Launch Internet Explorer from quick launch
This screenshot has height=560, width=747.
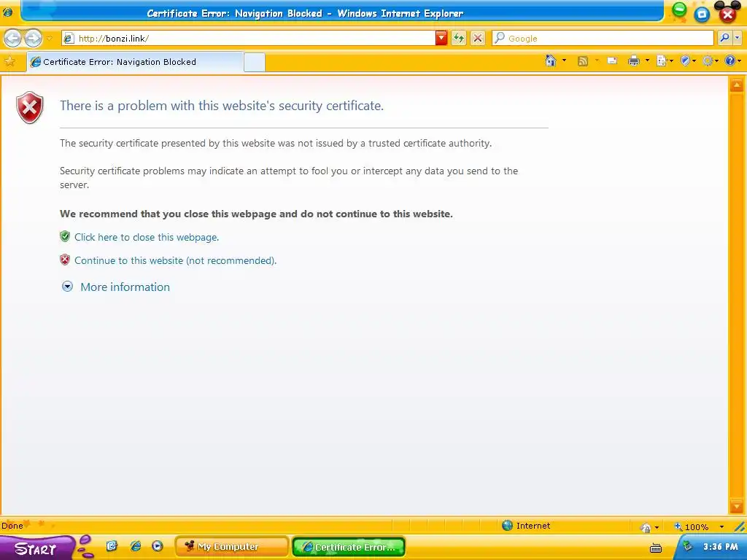tap(136, 545)
